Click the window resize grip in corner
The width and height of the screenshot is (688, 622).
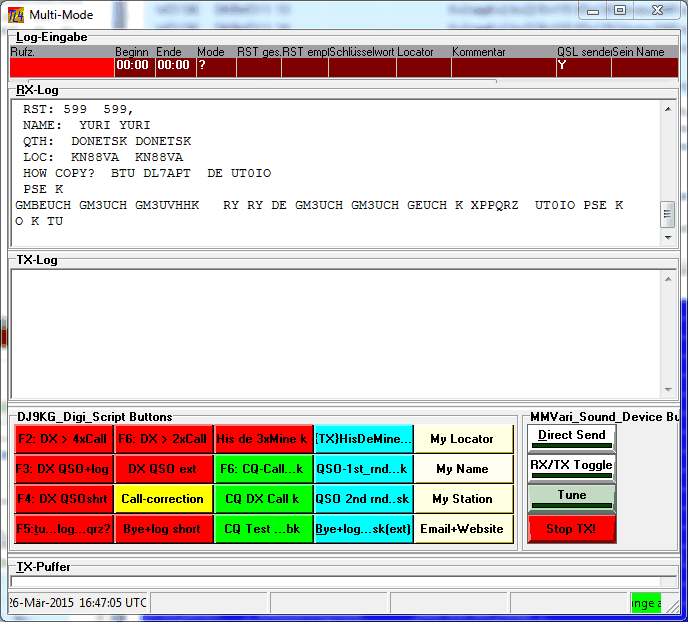click(672, 607)
